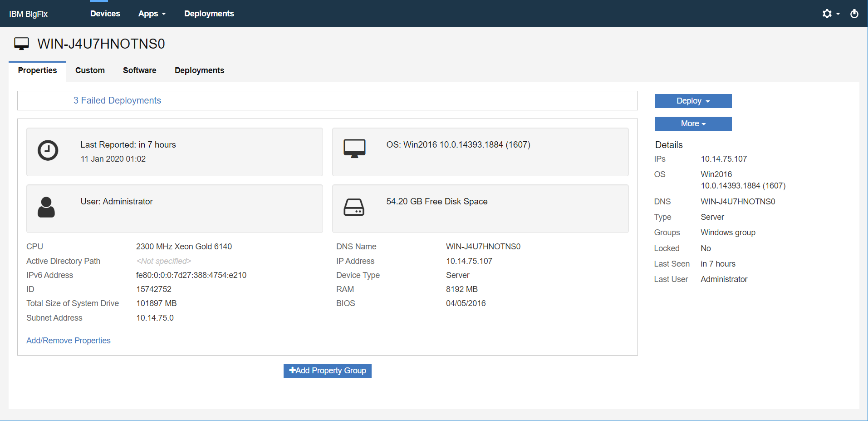Select the Properties tab
Viewport: 868px width, 421px height.
[38, 70]
